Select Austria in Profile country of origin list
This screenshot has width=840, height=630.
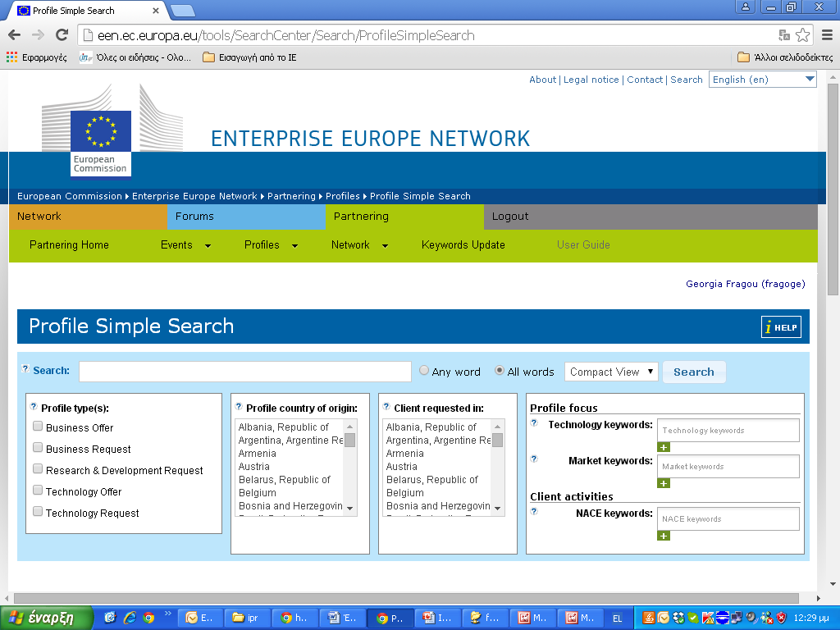click(254, 467)
